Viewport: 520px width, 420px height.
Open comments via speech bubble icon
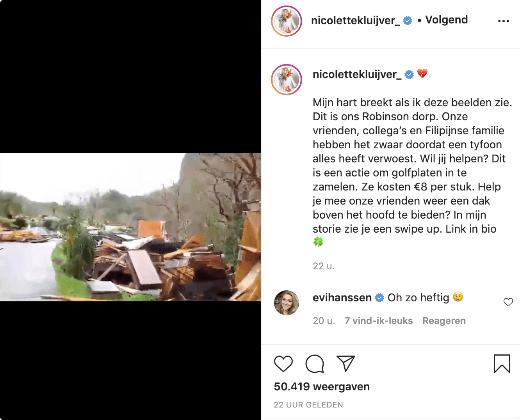tap(315, 364)
